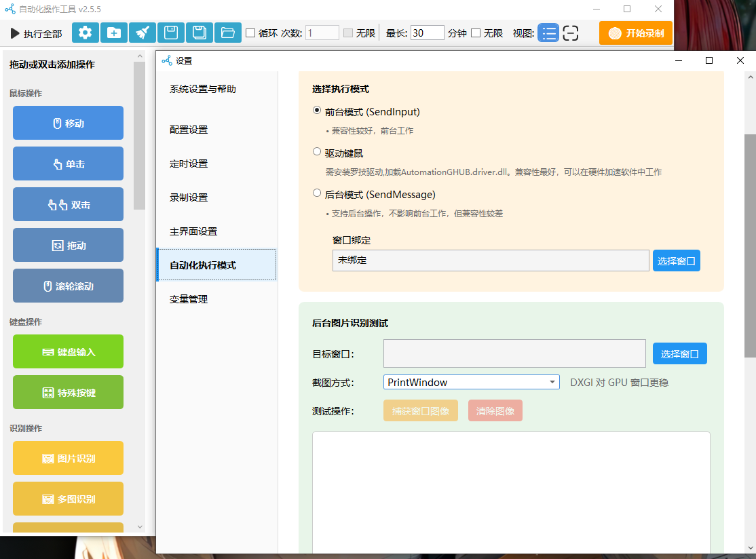Click the 图片识别 action button
Screen dimensions: 756x559
pos(68,458)
